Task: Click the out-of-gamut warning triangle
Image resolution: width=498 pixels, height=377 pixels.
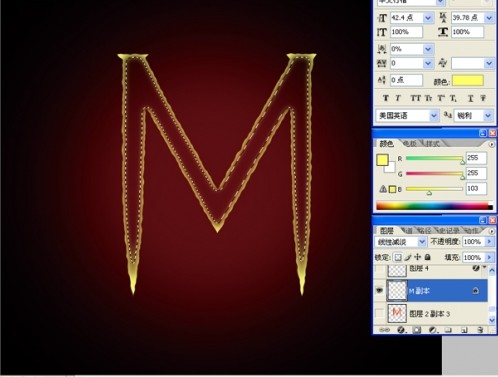Action: tap(383, 189)
